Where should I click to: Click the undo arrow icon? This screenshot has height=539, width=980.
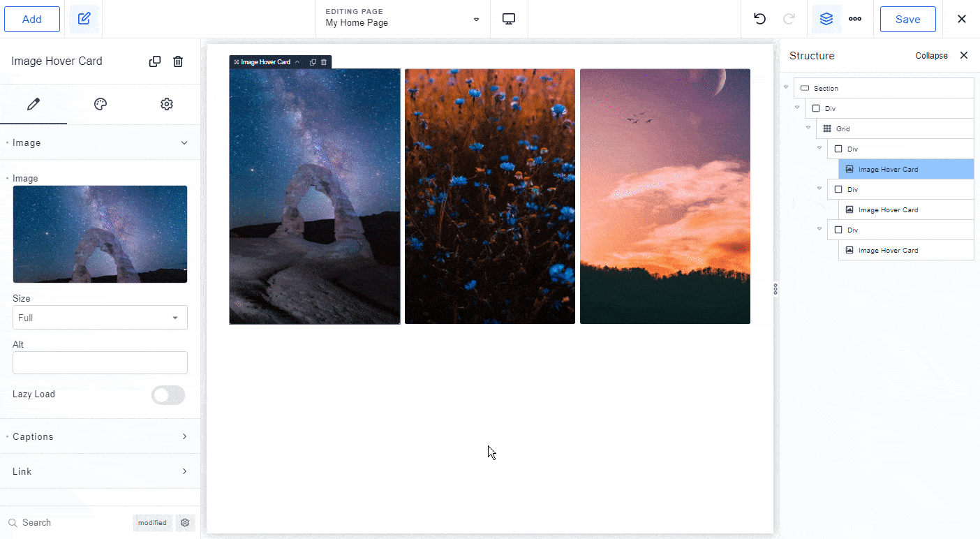point(760,19)
